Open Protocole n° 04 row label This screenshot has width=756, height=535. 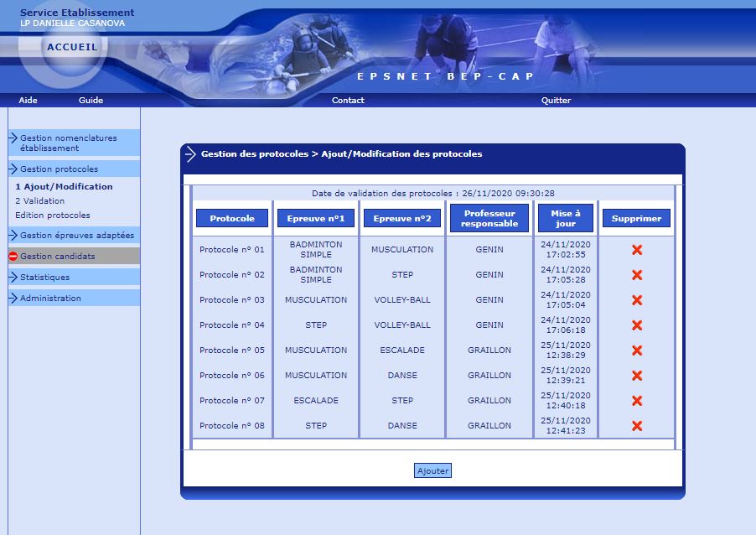(232, 325)
